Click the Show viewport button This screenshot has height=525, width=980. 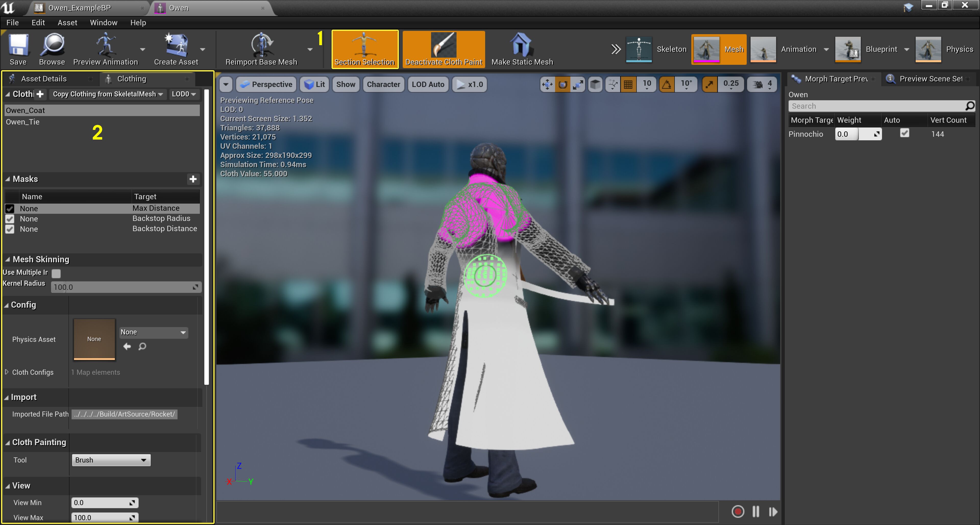click(346, 84)
